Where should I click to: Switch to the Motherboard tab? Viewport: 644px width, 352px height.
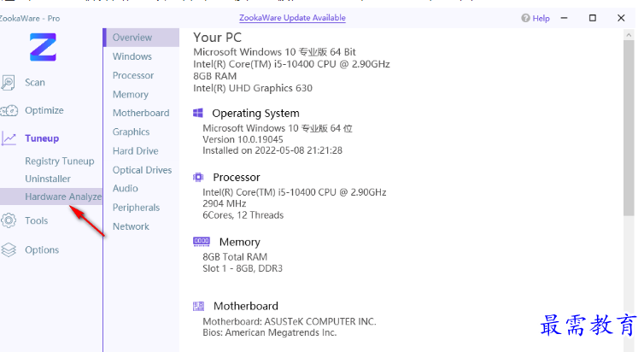pyautogui.click(x=141, y=113)
